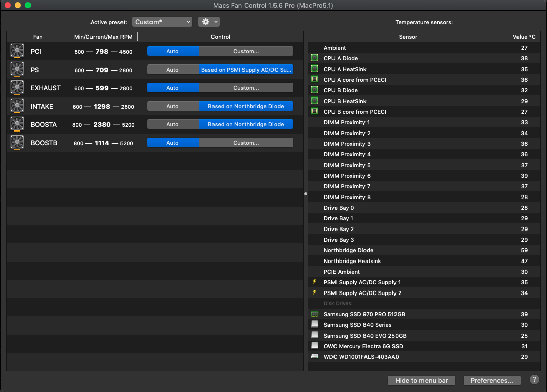547x392 pixels.
Task: Edit INTAKE fan Northbridge Diode control
Action: click(x=246, y=106)
